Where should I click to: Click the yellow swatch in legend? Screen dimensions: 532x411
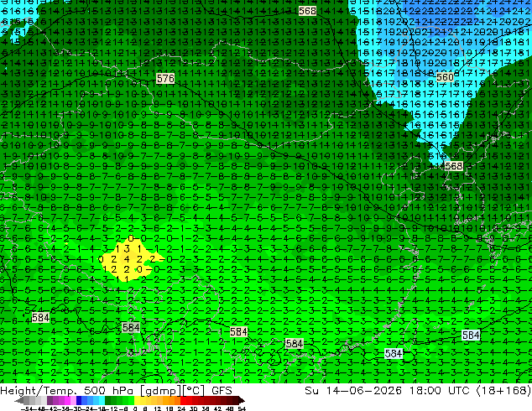(x=137, y=401)
